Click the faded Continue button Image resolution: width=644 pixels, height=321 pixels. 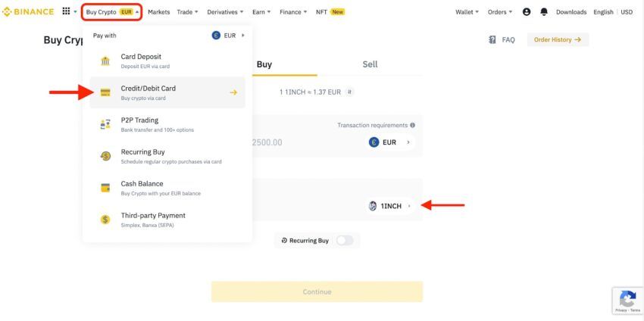[x=317, y=292]
